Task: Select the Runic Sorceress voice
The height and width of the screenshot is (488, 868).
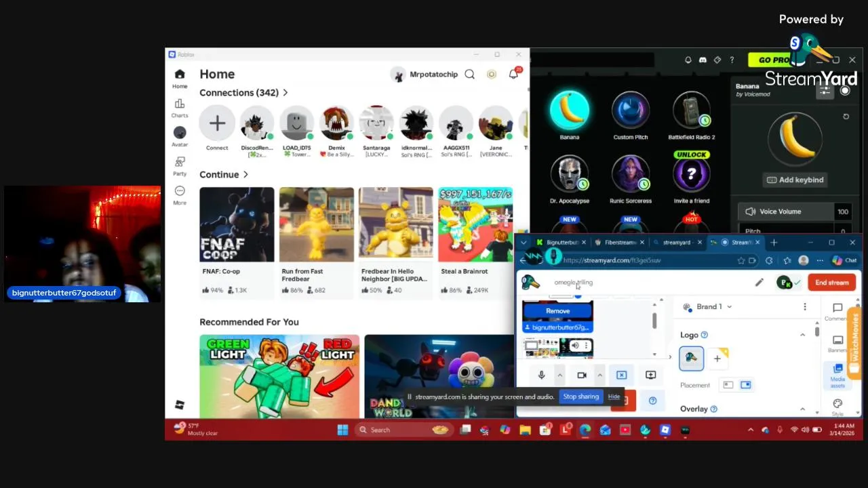Action: click(x=631, y=174)
